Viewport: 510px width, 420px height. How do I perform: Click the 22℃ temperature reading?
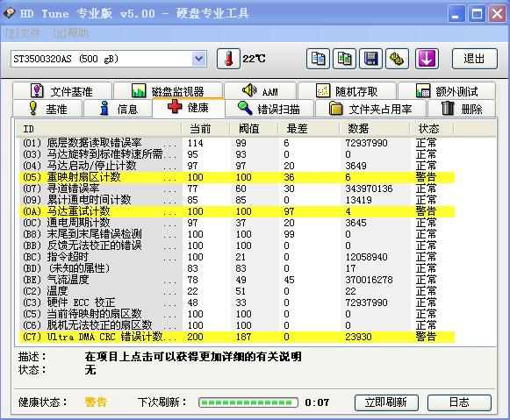click(254, 59)
